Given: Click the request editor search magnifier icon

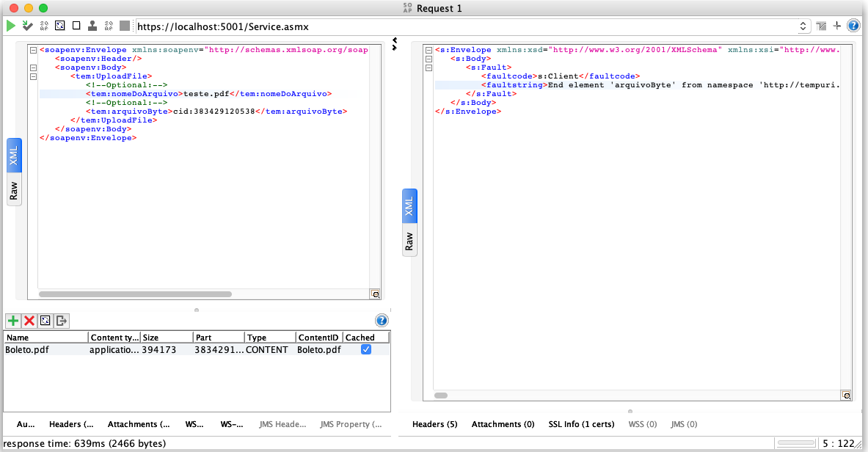Looking at the screenshot, I should tap(376, 294).
